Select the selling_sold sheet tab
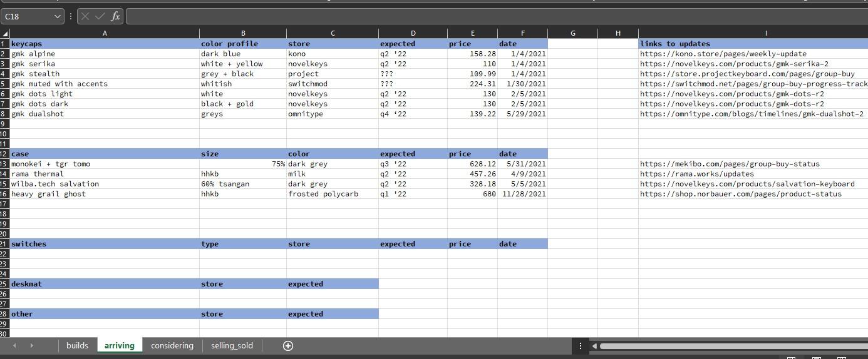This screenshot has width=868, height=359. tap(232, 346)
